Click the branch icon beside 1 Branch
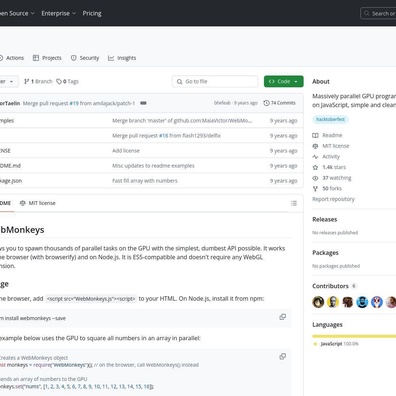Viewport: 396px width, 396px height. coord(27,81)
